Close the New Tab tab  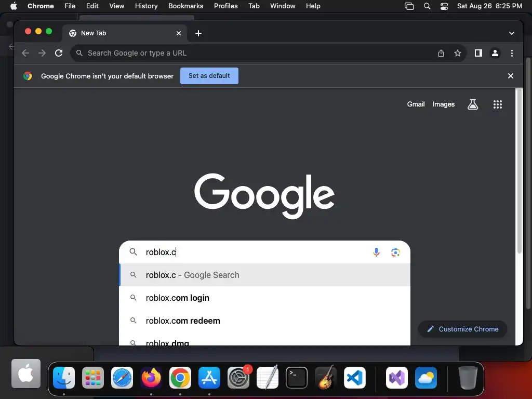pyautogui.click(x=179, y=33)
